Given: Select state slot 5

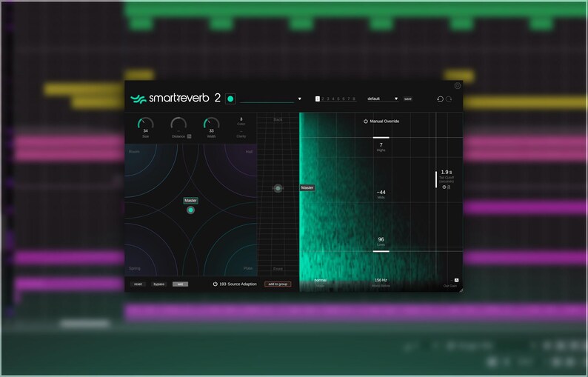Looking at the screenshot, I should click(x=338, y=99).
